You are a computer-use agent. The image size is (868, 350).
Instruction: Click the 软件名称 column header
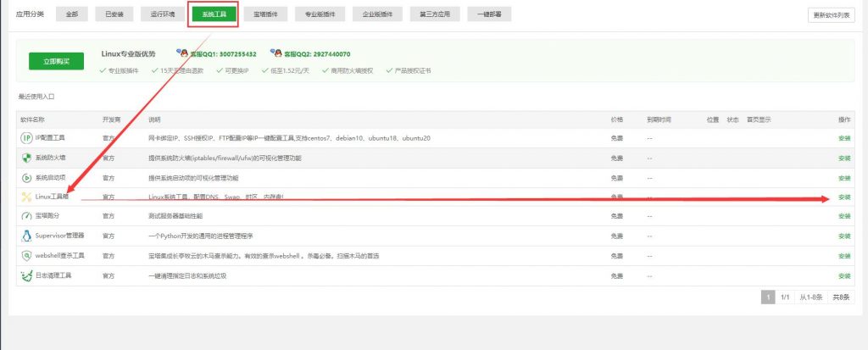[33, 119]
